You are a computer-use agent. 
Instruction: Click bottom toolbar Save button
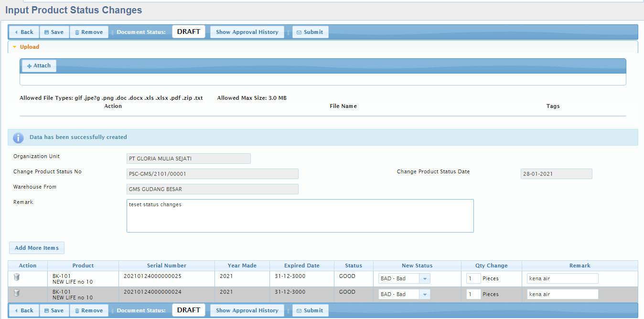pos(54,310)
